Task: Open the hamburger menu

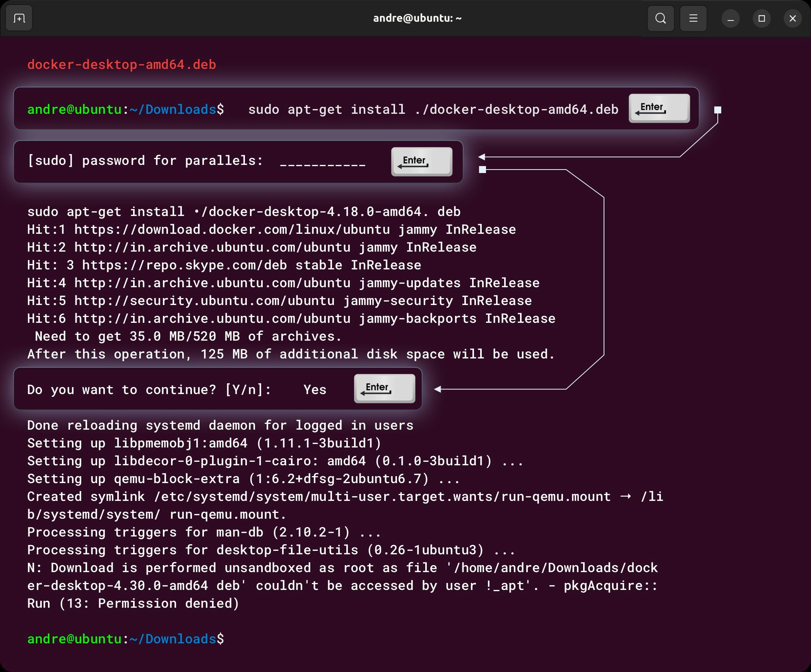Action: click(693, 18)
